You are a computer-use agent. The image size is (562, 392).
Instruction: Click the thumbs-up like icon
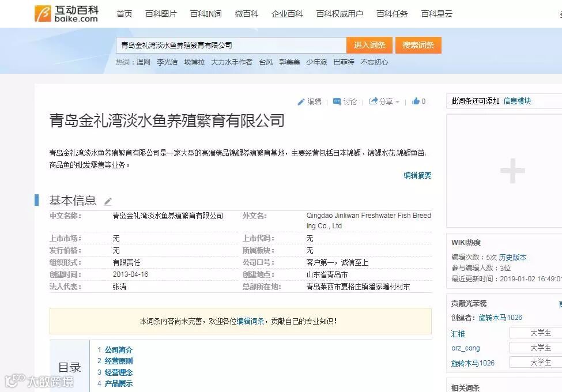[416, 101]
